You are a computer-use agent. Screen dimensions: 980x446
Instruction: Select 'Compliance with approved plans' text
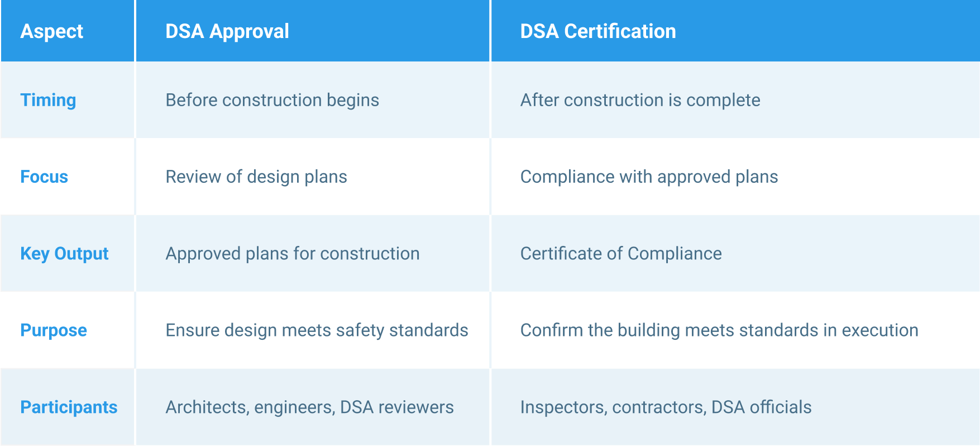[x=649, y=177]
